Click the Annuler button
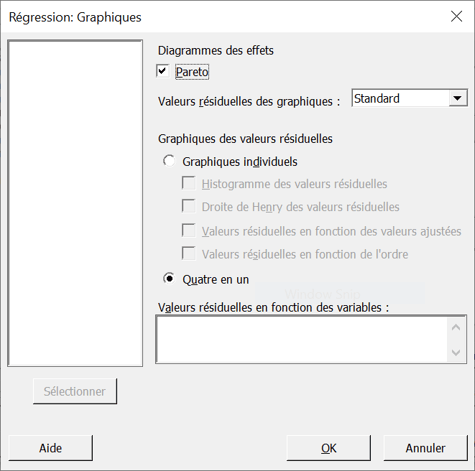This screenshot has height=471, width=475. point(425,448)
